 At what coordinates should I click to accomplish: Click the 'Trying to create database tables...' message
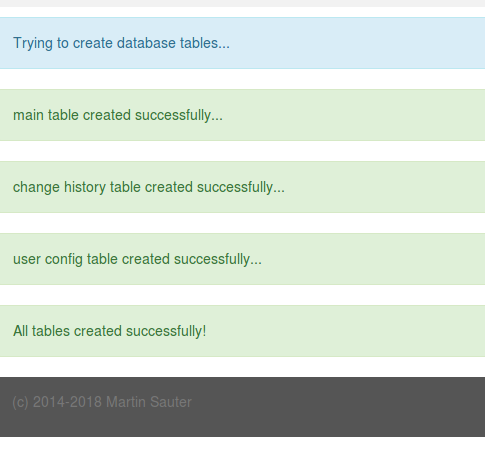121,43
